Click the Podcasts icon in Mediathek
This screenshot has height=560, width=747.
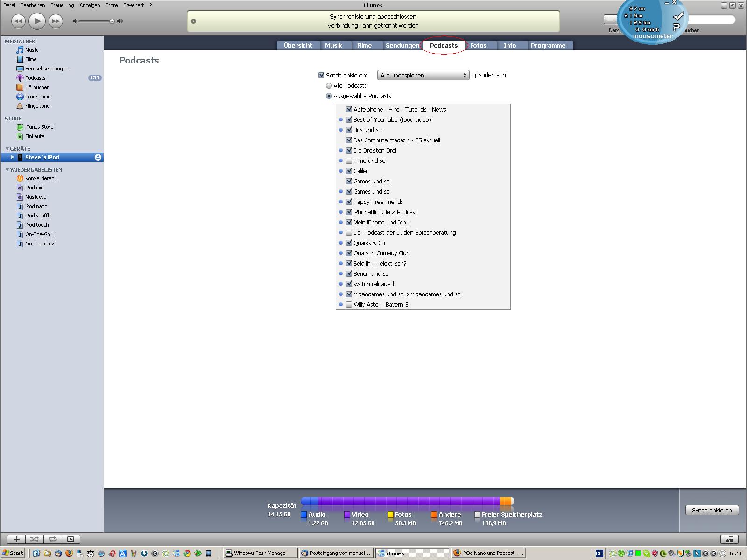tap(20, 78)
